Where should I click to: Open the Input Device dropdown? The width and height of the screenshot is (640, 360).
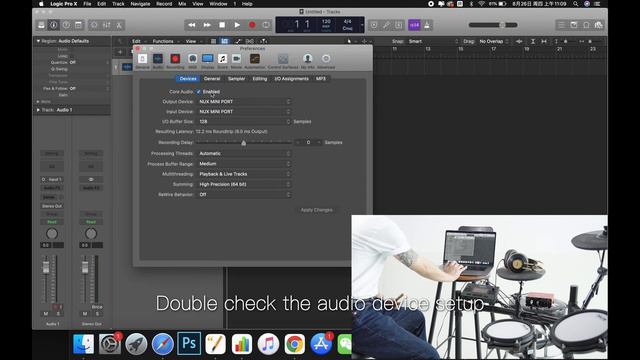244,111
